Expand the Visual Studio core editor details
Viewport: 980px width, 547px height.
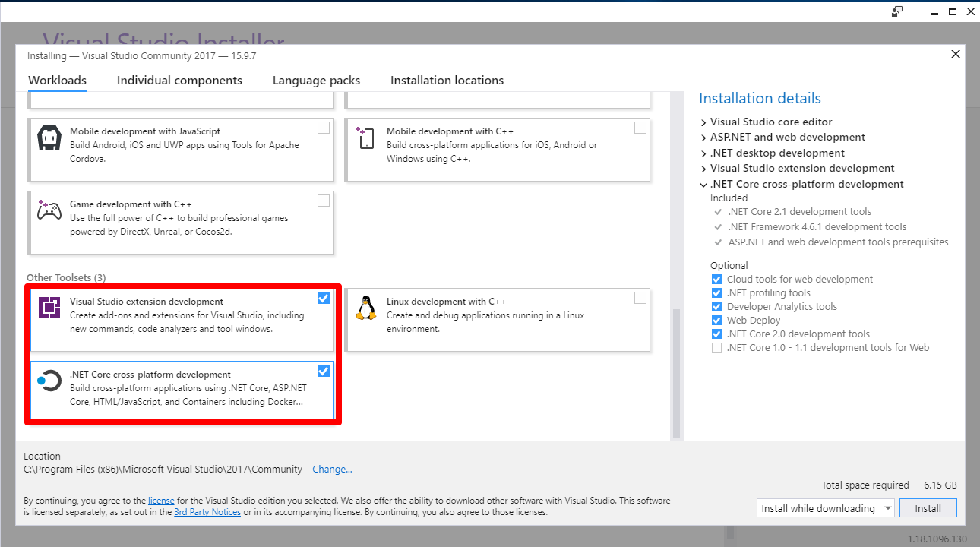(x=703, y=122)
